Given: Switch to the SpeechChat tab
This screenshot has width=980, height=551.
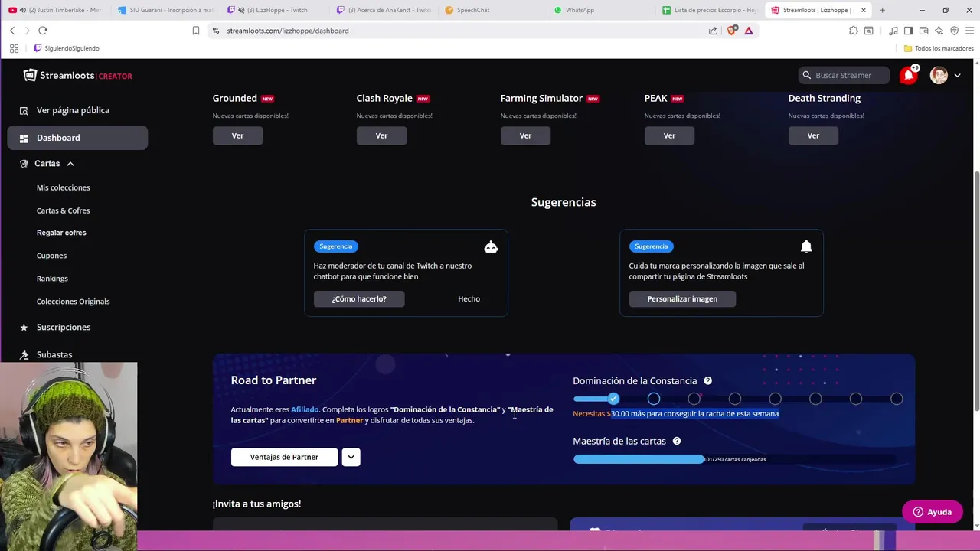Looking at the screenshot, I should (493, 10).
